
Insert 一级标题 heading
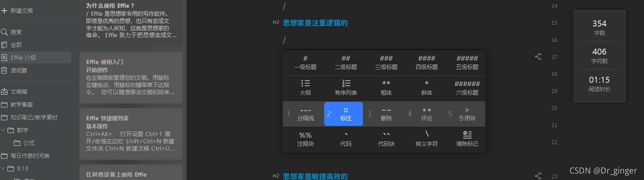pos(305,63)
